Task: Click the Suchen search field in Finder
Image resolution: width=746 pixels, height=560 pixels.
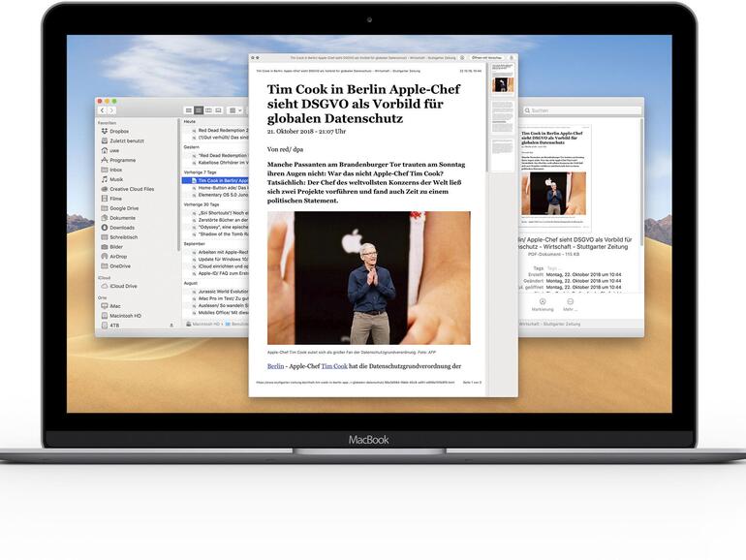Action: point(582,110)
